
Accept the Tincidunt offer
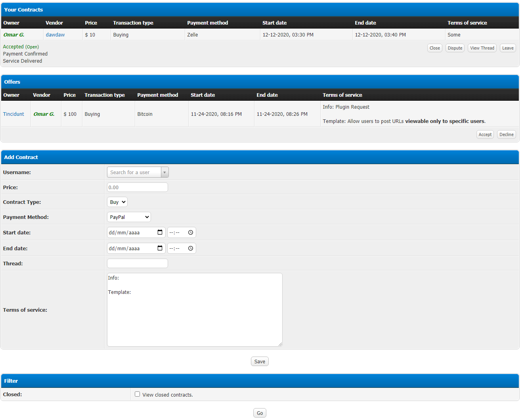[x=485, y=134]
